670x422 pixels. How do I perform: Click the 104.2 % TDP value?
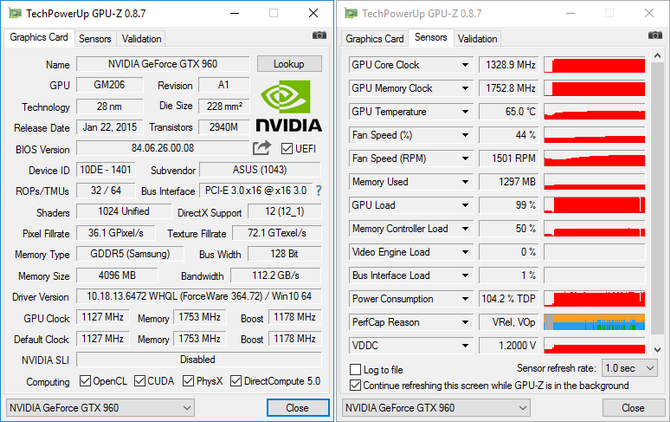pos(509,299)
